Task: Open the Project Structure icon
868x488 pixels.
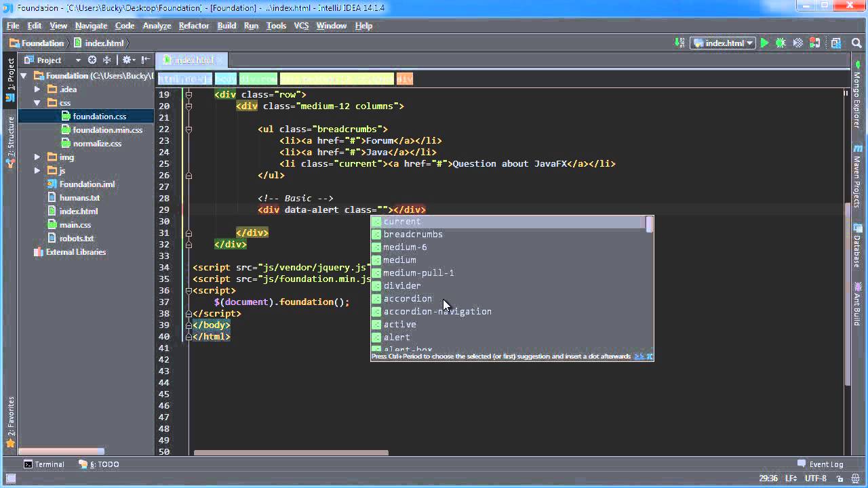Action: click(x=836, y=43)
